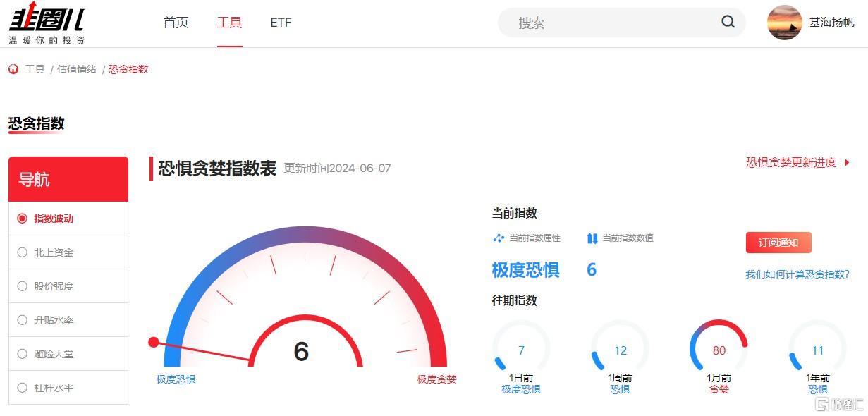Select the 股价强度 radio option

pos(22,286)
